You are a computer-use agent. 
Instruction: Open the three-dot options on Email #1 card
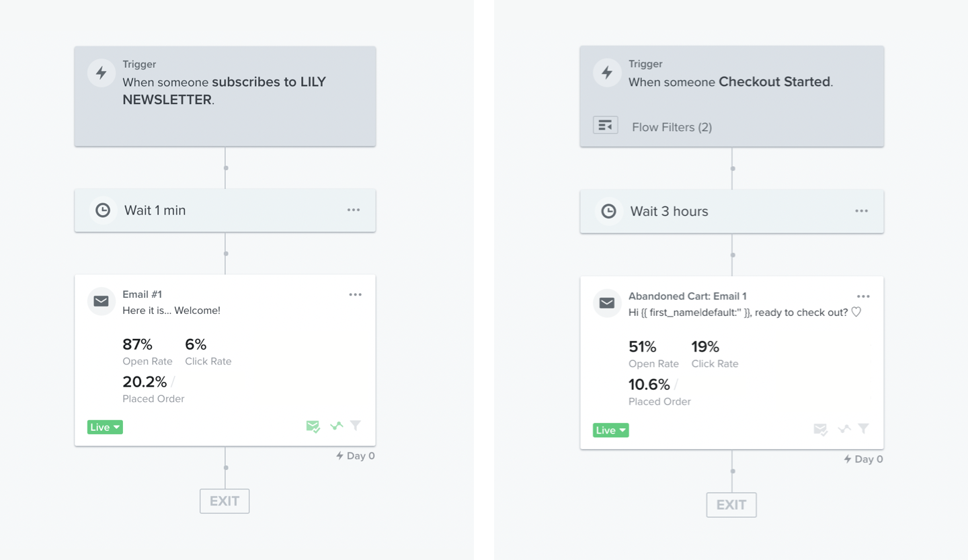click(x=356, y=294)
